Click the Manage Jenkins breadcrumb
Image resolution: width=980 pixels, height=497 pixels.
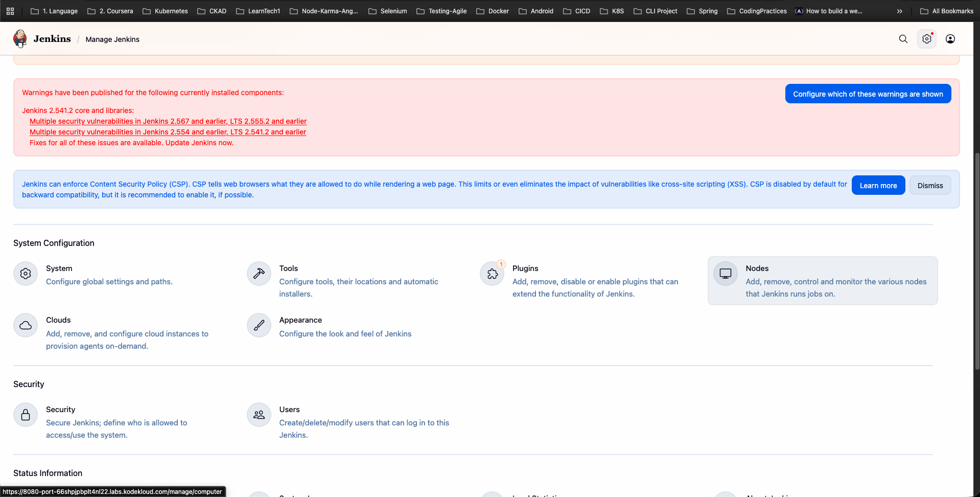pos(112,39)
